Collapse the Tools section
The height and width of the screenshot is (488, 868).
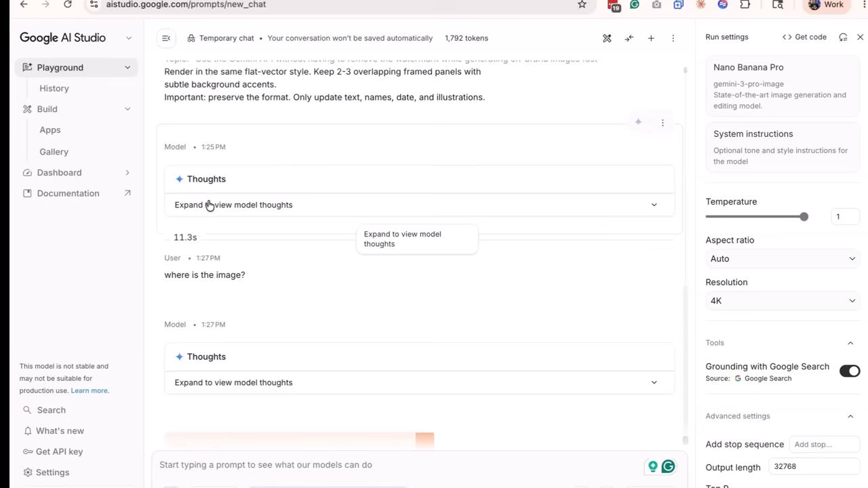point(850,343)
